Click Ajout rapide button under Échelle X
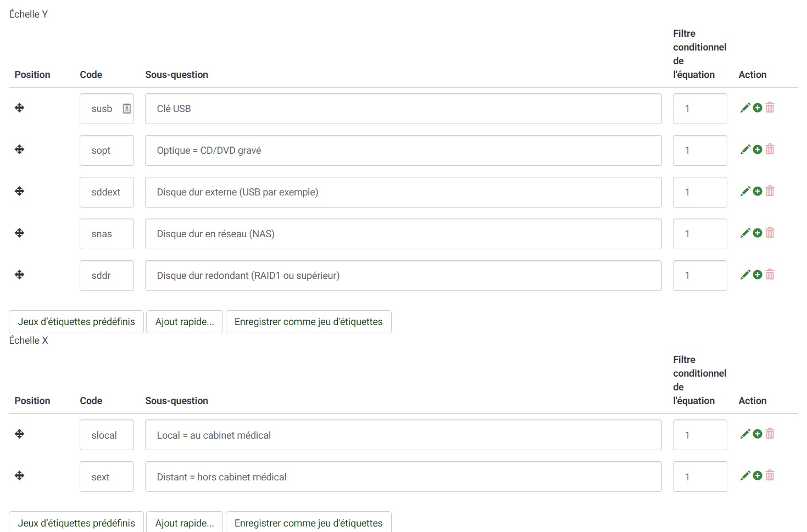Image resolution: width=807 pixels, height=532 pixels. coord(185,523)
